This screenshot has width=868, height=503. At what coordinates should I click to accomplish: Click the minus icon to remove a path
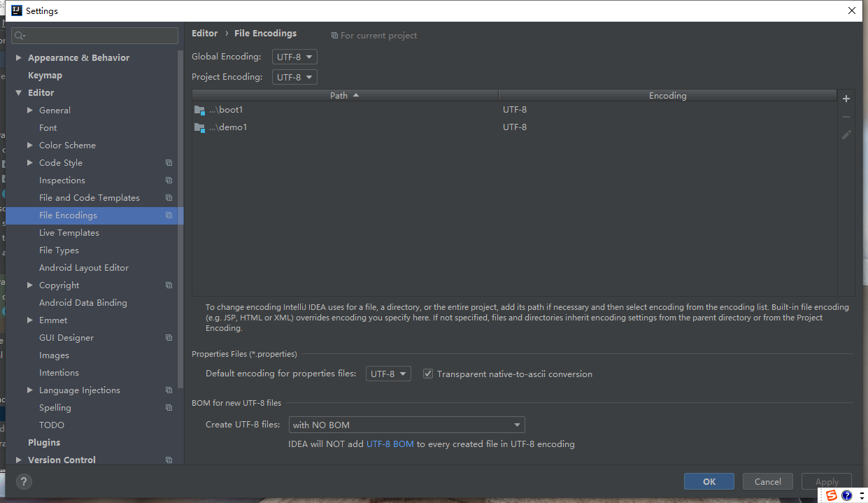click(x=846, y=117)
